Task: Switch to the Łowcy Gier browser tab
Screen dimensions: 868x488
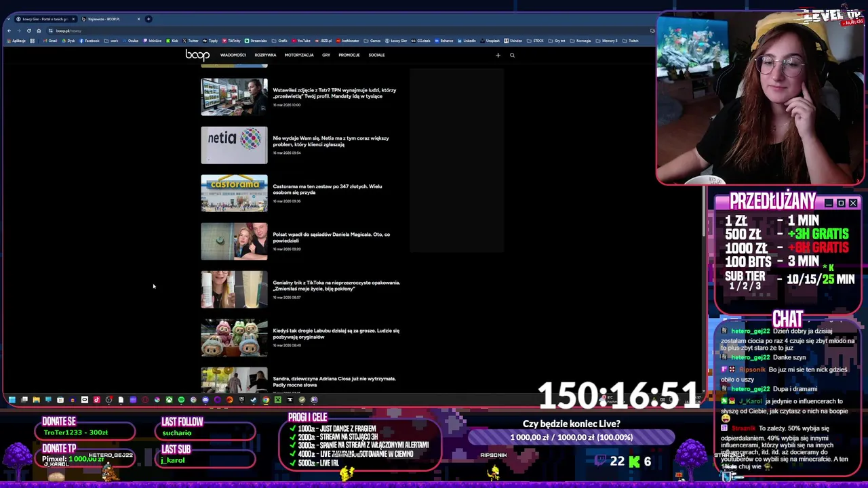Action: click(x=45, y=19)
